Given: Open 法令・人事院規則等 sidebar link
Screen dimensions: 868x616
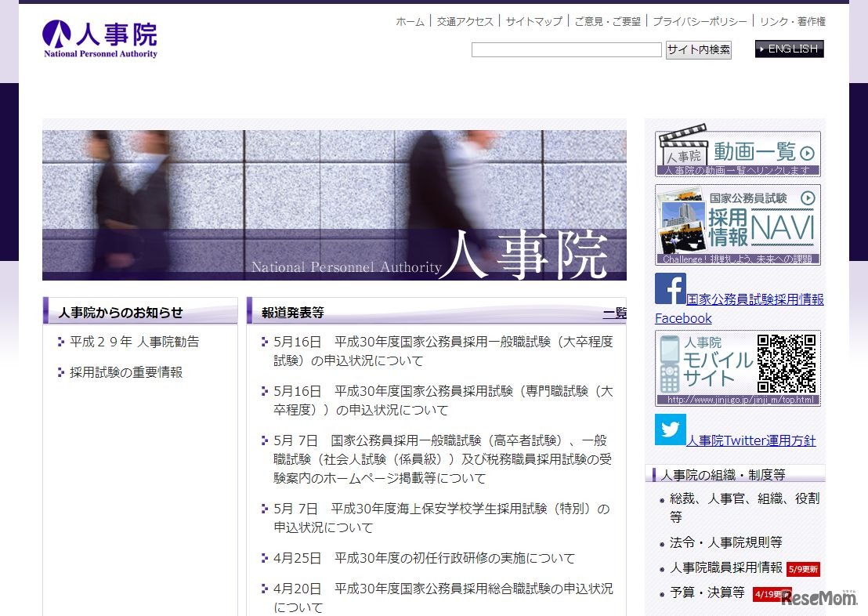Looking at the screenshot, I should point(725,542).
